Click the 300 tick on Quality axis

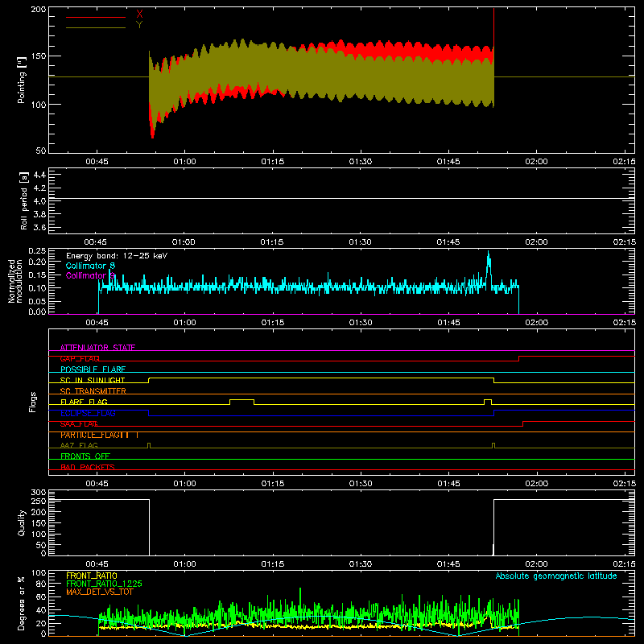pyautogui.click(x=39, y=493)
